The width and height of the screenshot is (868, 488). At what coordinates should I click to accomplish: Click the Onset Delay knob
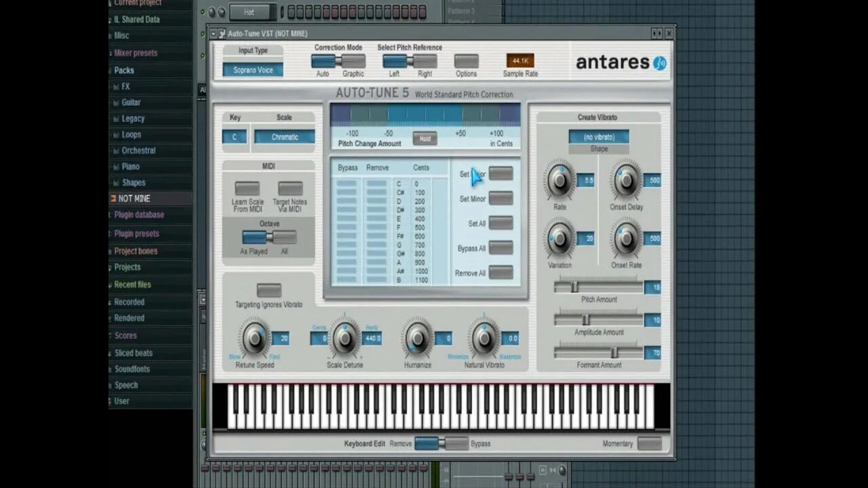coord(627,180)
